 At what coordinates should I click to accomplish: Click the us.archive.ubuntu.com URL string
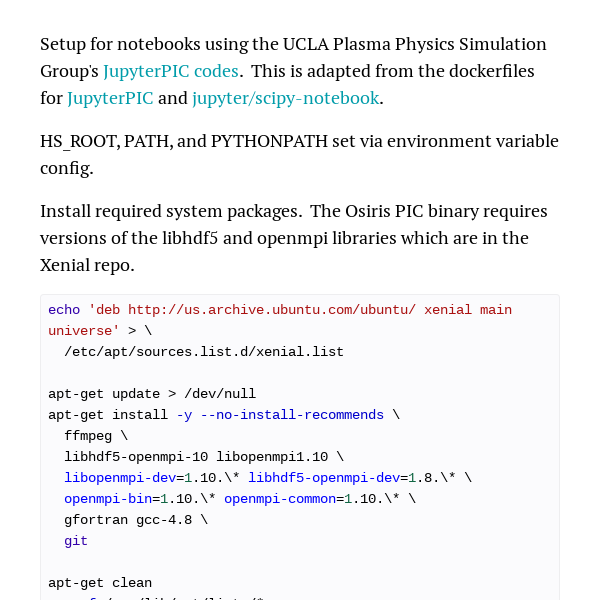[272, 310]
